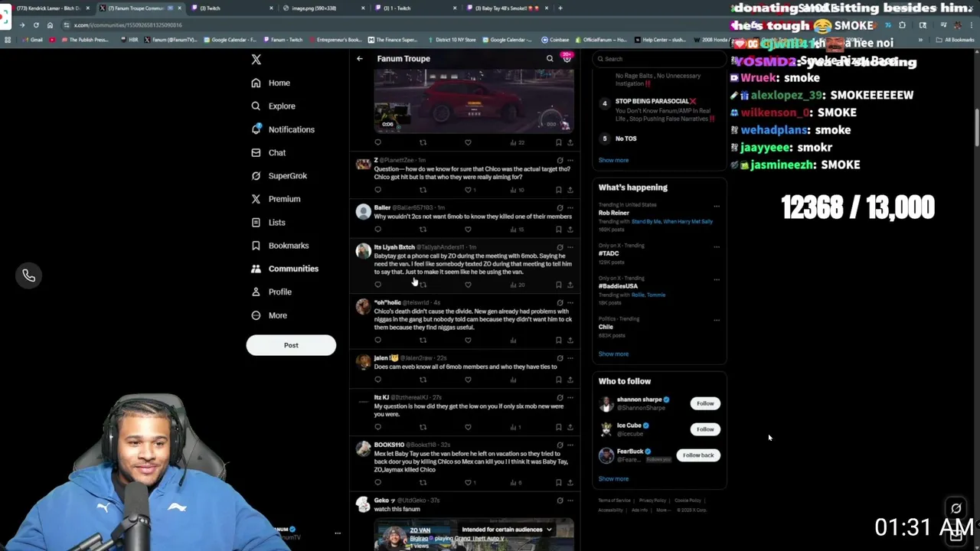
Task: Search within Fanum Troupe community
Action: click(x=550, y=59)
